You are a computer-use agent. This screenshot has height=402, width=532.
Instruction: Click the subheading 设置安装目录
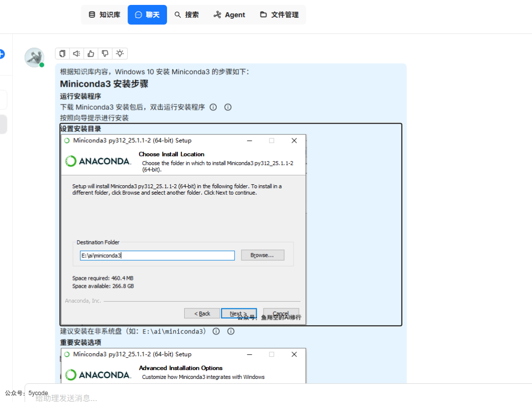coord(81,129)
